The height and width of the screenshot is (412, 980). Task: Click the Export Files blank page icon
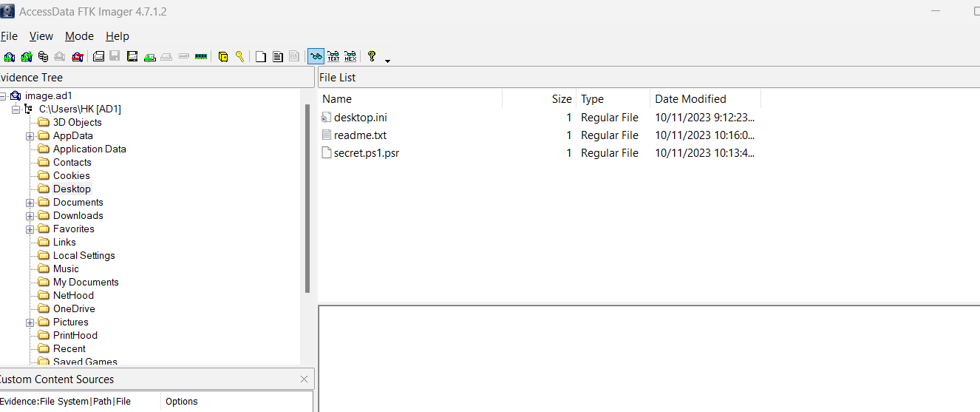pyautogui.click(x=261, y=56)
